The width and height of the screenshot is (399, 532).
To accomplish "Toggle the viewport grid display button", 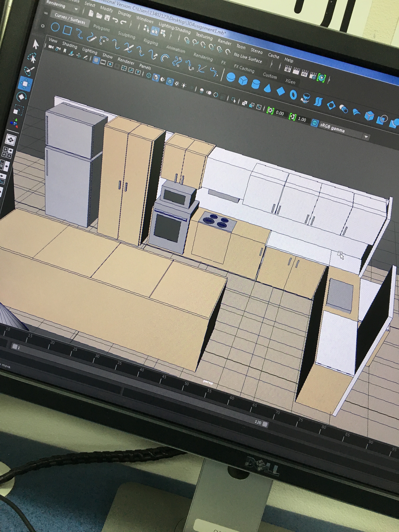I will point(96,60).
